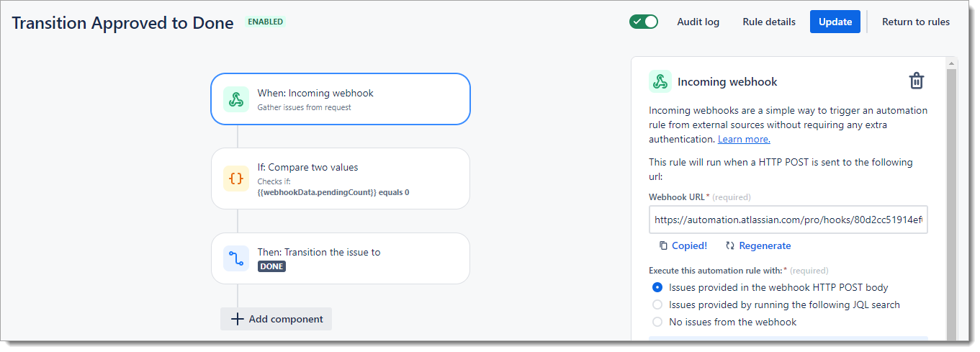Choose No issues from the webhook
This screenshot has width=980, height=352.
point(657,322)
